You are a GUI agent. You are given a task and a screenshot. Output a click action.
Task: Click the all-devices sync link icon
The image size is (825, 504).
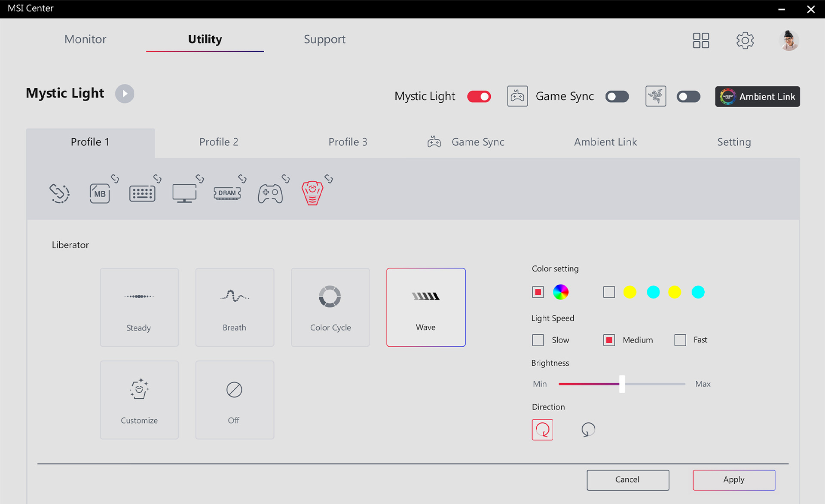pyautogui.click(x=59, y=193)
